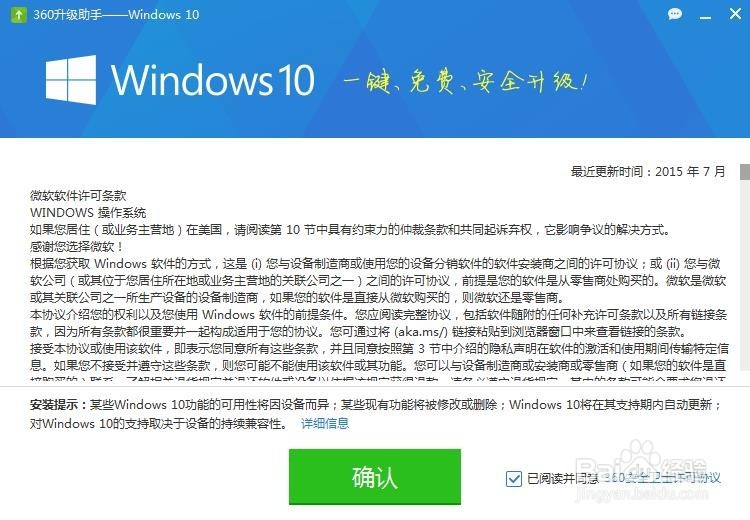750x520 pixels.
Task: Click the WINDOWS 操作系统 line
Action: 88,212
